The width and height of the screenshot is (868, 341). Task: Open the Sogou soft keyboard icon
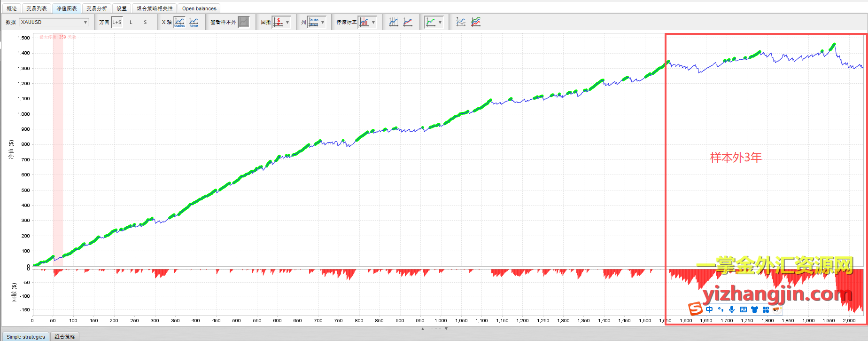(743, 309)
